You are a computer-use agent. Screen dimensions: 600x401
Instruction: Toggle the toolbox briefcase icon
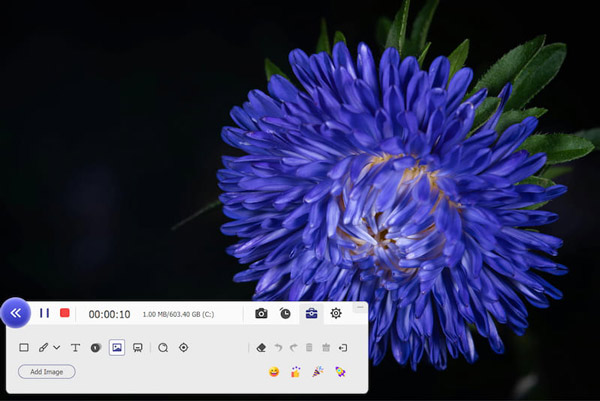[311, 313]
